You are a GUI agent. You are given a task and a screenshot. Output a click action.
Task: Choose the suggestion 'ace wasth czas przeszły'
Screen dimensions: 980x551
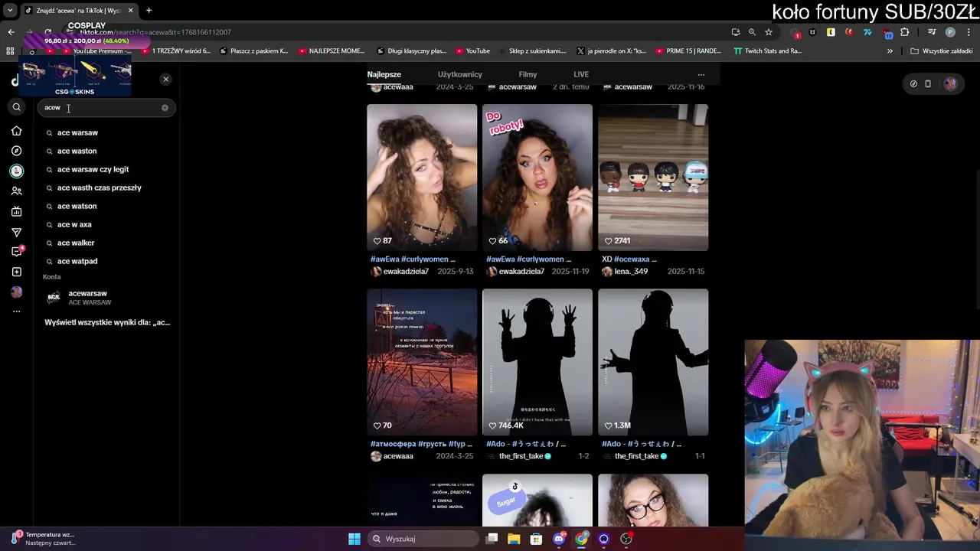[100, 187]
